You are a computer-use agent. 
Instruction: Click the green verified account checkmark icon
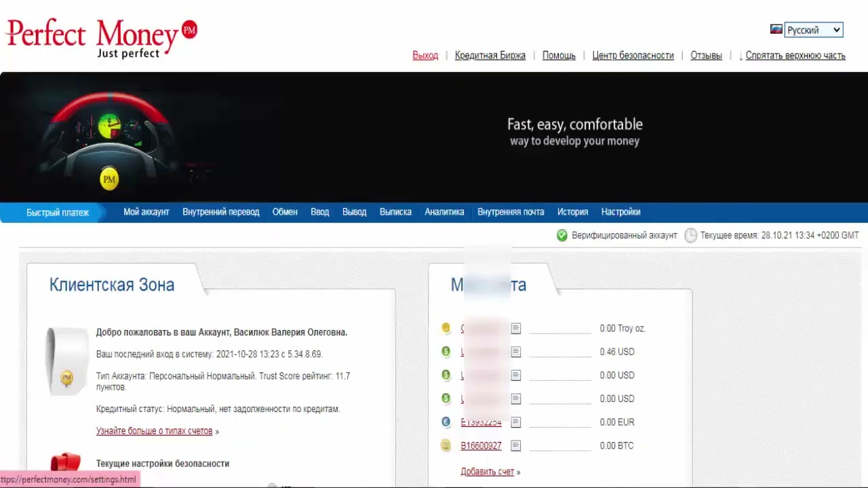pyautogui.click(x=561, y=235)
